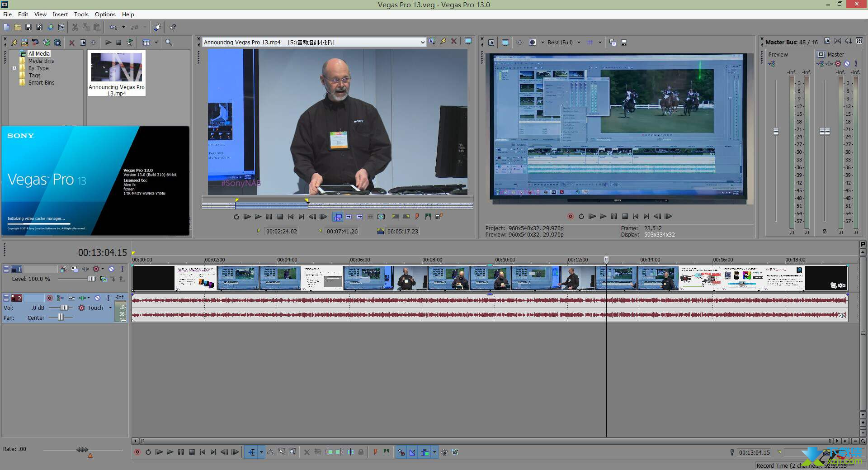The height and width of the screenshot is (470, 868).
Task: Click the What's This help icon
Action: tap(173, 27)
